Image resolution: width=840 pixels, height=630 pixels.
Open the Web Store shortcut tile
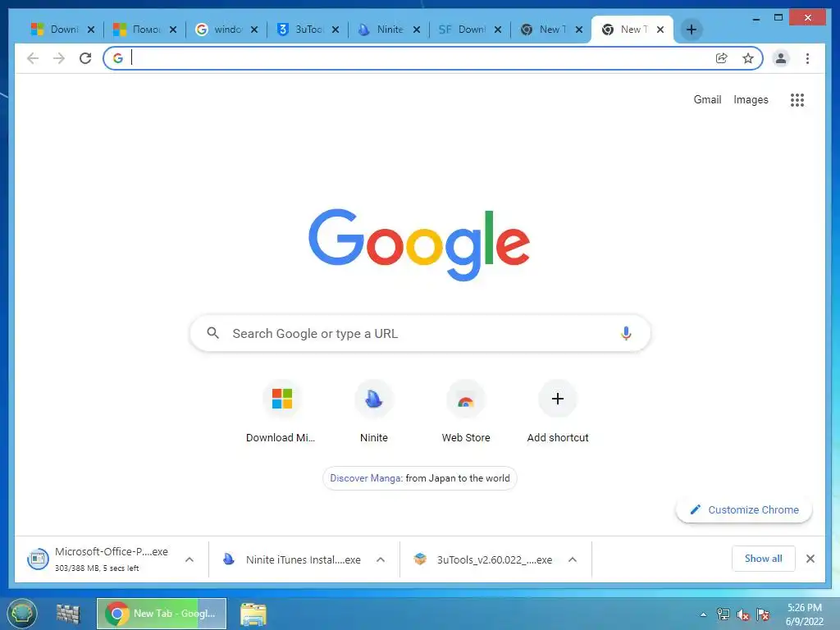pos(466,412)
